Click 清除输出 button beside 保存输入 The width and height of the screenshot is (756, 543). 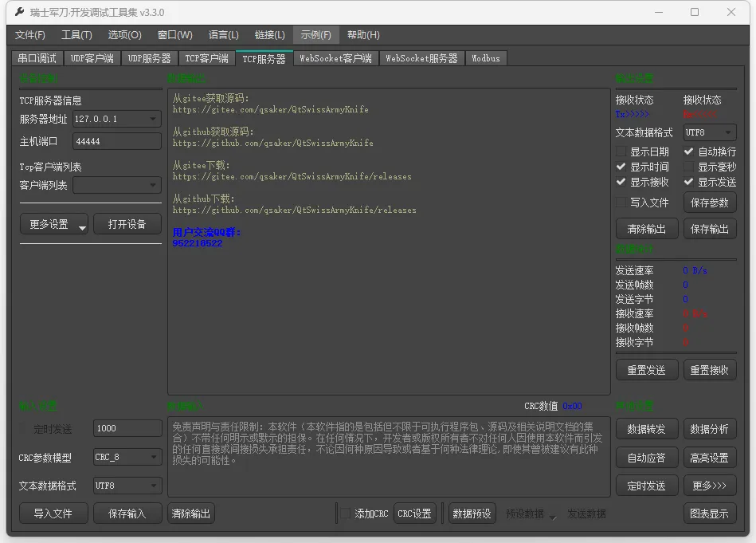(191, 513)
